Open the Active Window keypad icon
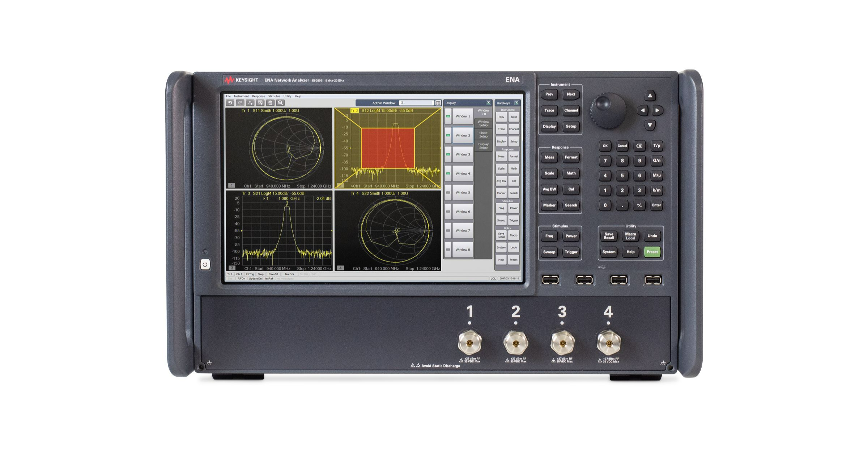The image size is (868, 454). (x=438, y=103)
